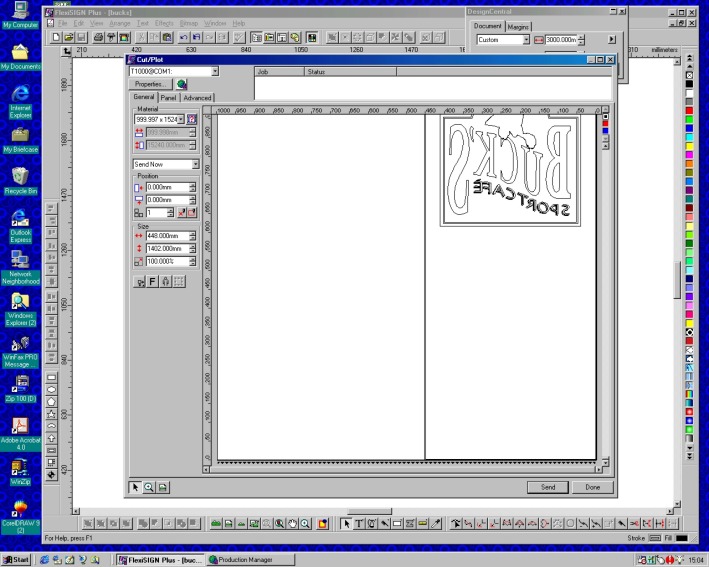Click the horizontal position field showing 0.000mm

pos(167,187)
